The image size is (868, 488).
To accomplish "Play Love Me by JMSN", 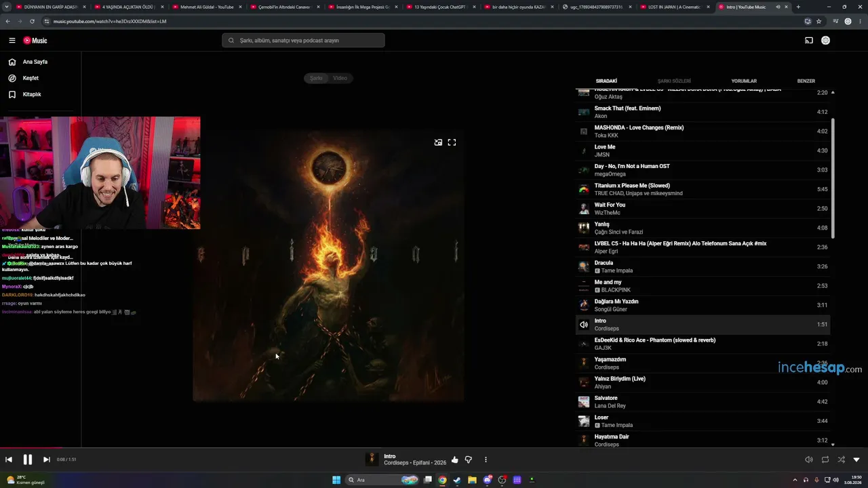I will coord(703,150).
